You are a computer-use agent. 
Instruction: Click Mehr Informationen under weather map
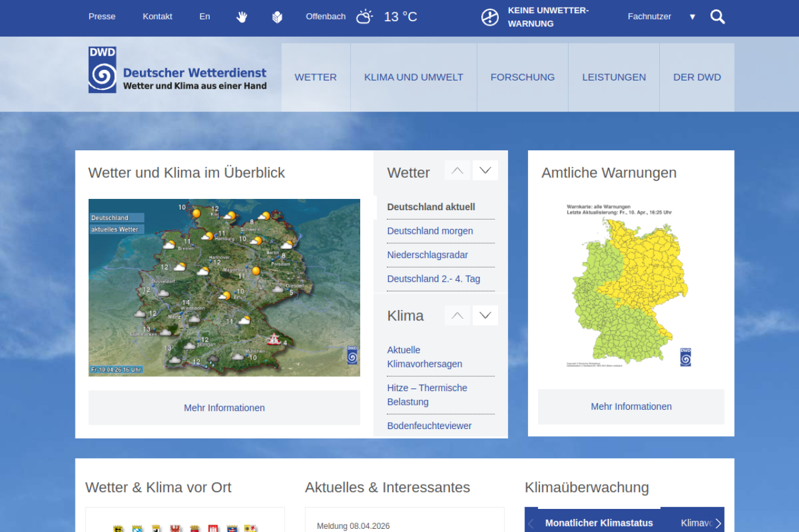coord(224,408)
